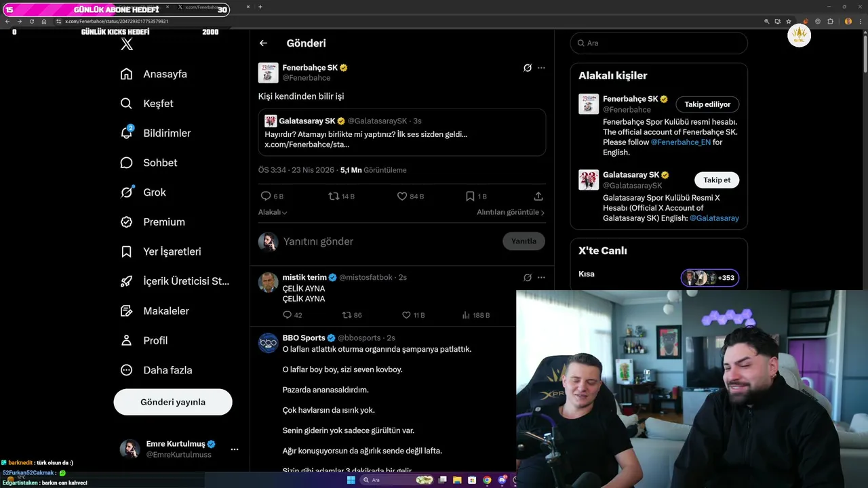
Task: Click the İçerik Üreticisi rocket icon
Action: [x=126, y=281]
